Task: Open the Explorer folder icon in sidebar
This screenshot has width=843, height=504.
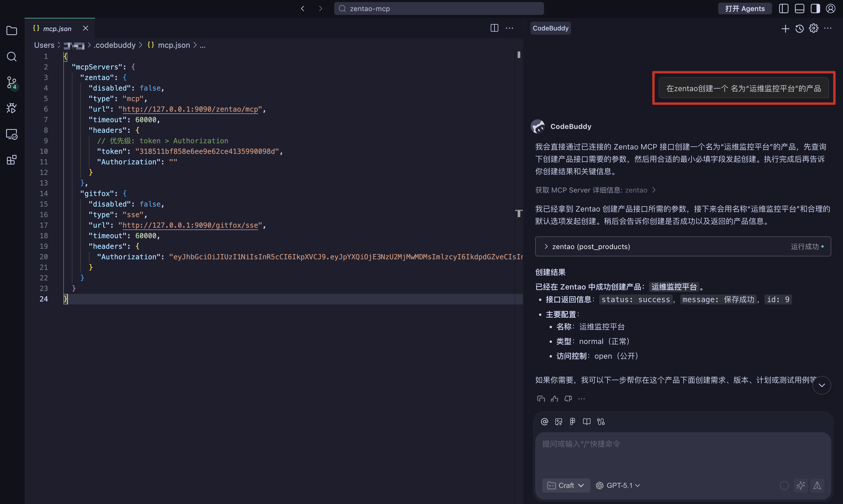Action: [11, 30]
